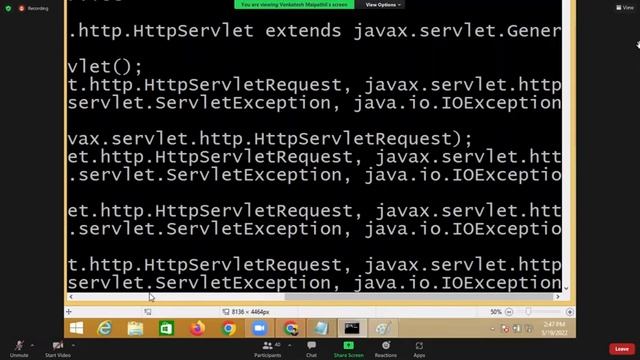Open the Paint app icon in taskbar
The image size is (640, 360).
click(x=383, y=328)
